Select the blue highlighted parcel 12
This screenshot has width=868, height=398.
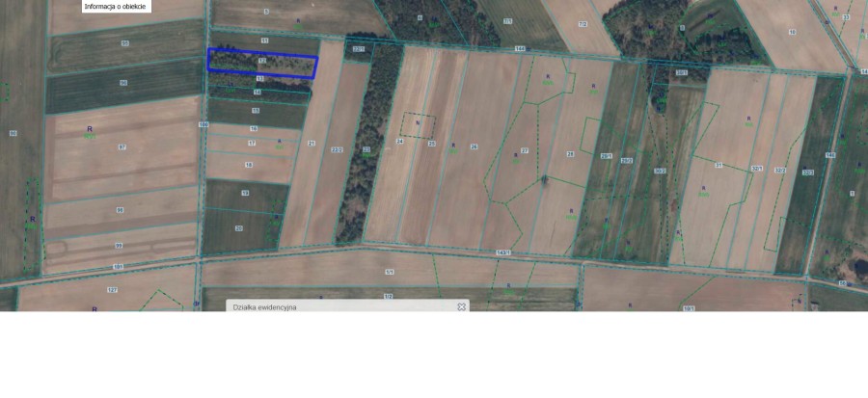point(262,63)
